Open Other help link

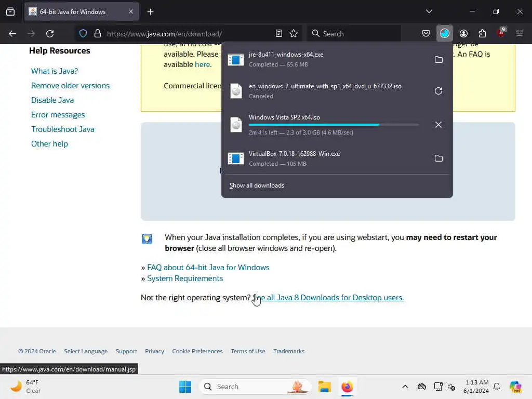(x=49, y=144)
